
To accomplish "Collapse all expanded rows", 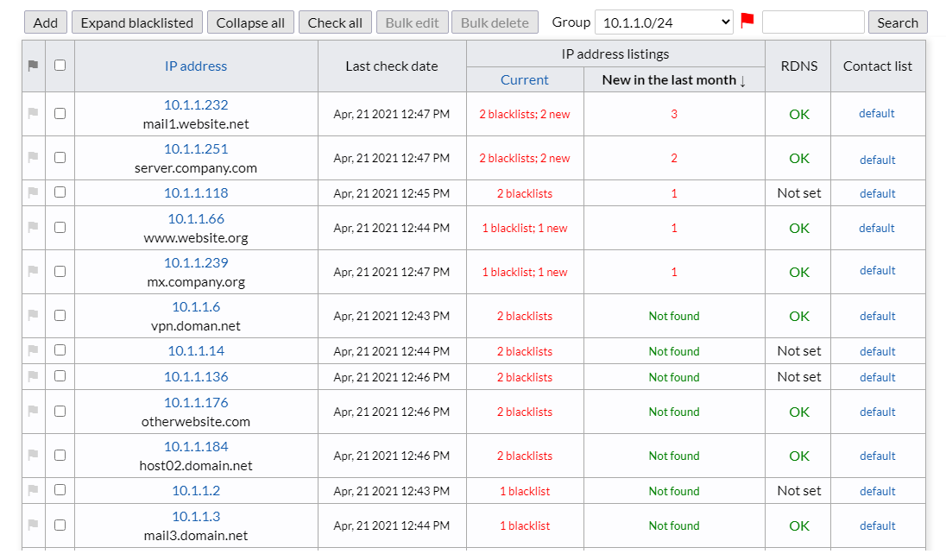I will (x=250, y=22).
